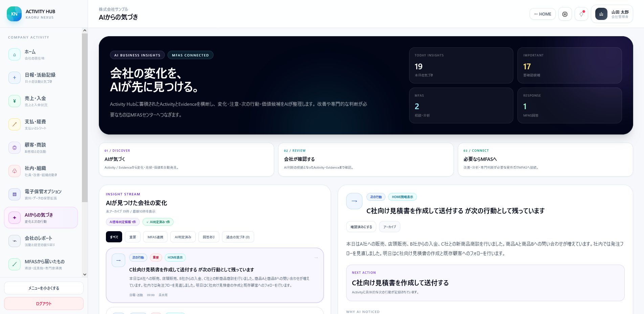This screenshot has width=644, height=314.
Task: Click the small arrow at stream card's right edge
Action: (316, 258)
